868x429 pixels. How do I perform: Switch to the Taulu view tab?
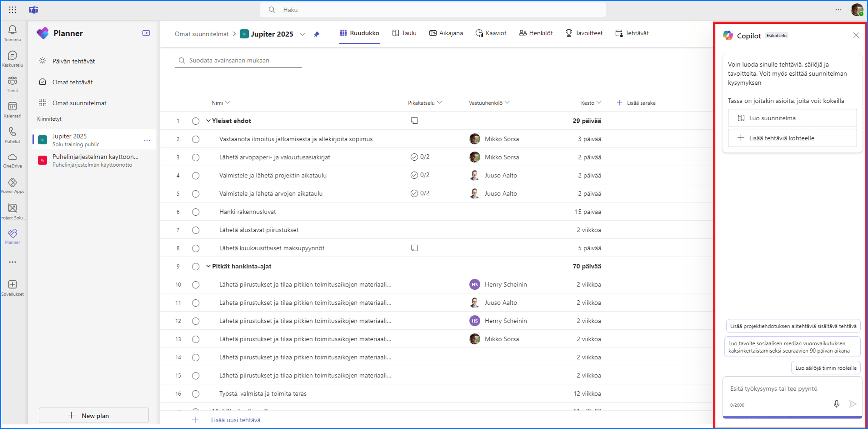(x=404, y=33)
